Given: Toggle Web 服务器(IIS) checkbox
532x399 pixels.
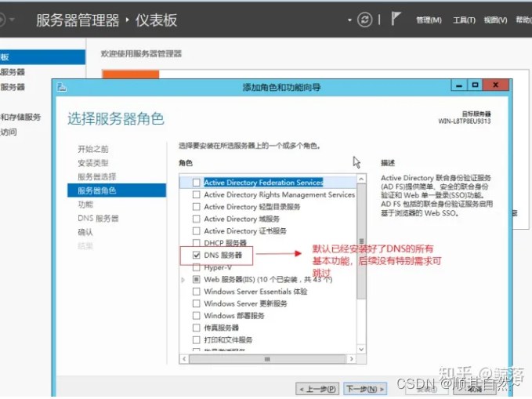Looking at the screenshot, I should click(x=196, y=279).
